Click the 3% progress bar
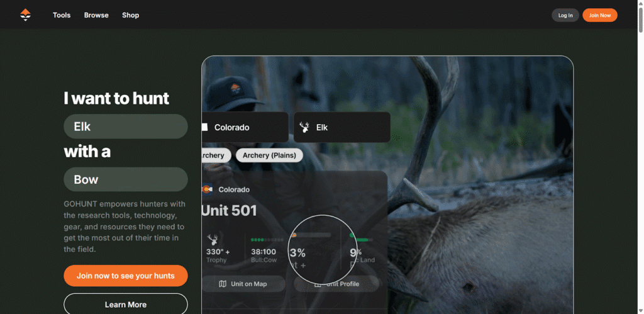The width and height of the screenshot is (644, 314). point(311,235)
